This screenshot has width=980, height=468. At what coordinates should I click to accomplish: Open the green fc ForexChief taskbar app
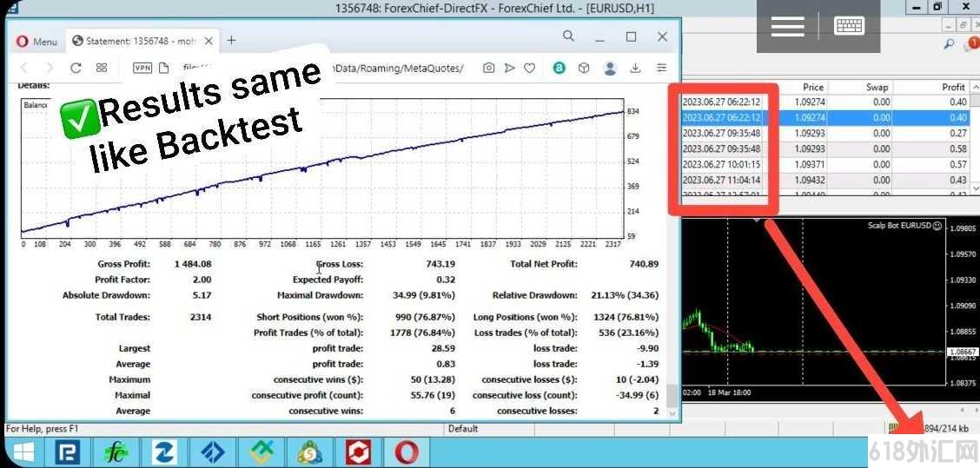click(x=116, y=452)
